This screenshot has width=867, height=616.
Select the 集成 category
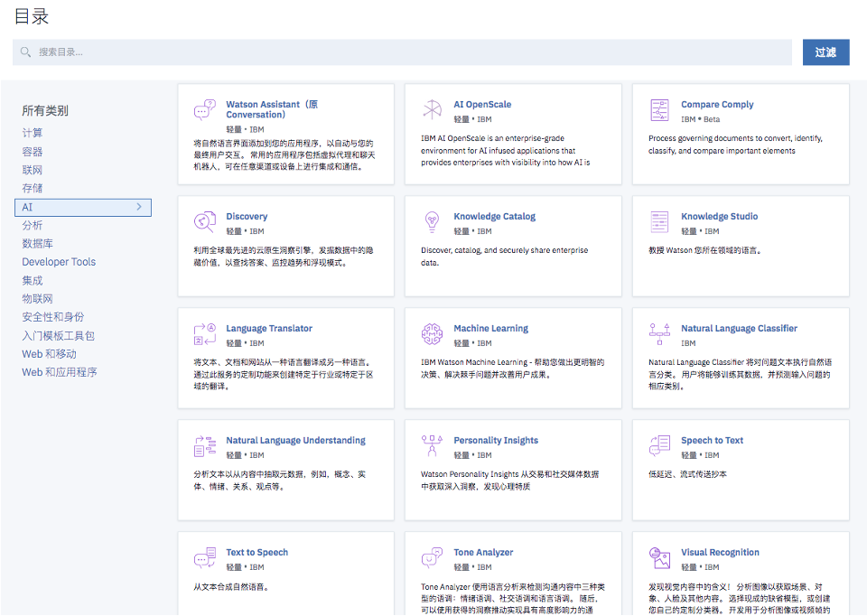tap(33, 280)
